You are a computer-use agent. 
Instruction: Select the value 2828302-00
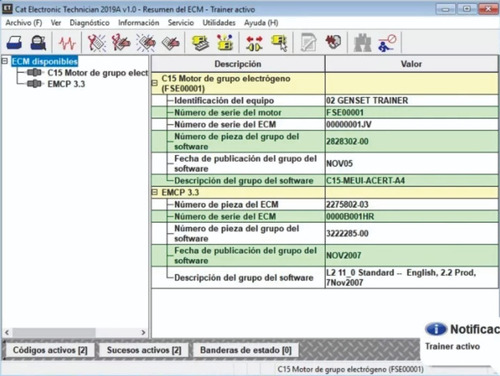click(x=347, y=141)
